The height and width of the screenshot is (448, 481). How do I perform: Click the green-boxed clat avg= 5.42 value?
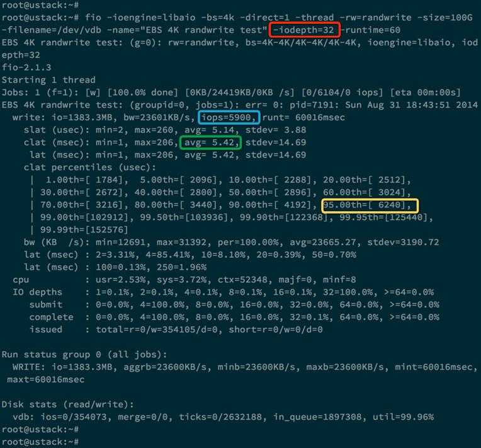pyautogui.click(x=211, y=142)
